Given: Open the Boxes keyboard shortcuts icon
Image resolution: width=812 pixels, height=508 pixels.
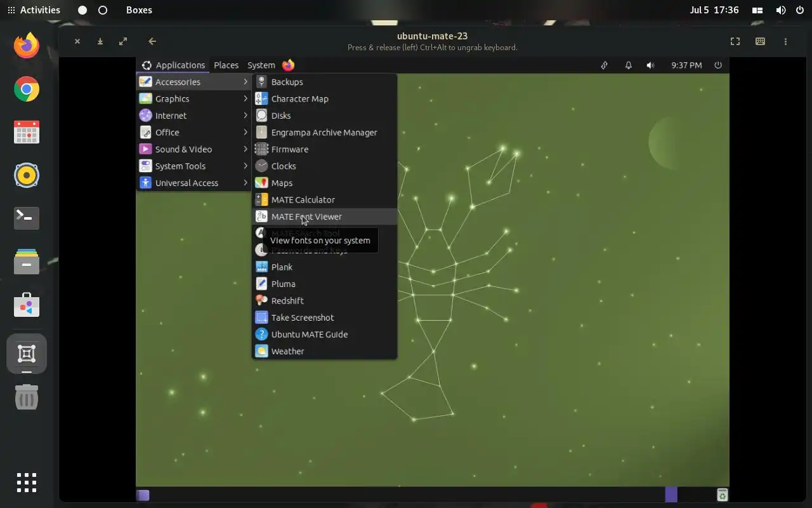Looking at the screenshot, I should coord(760,41).
